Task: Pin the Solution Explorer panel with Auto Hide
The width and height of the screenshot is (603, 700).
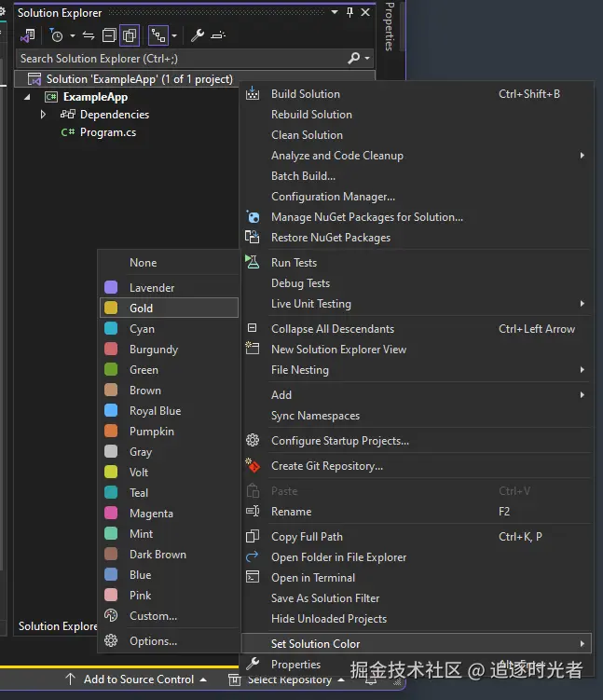Action: pos(349,12)
